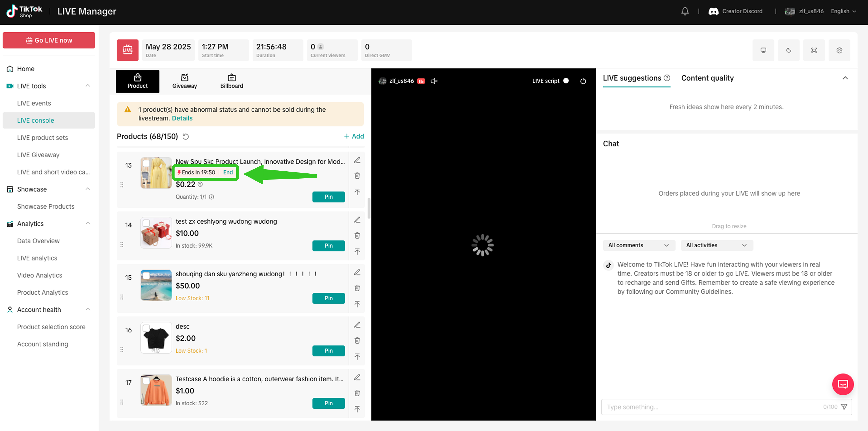The height and width of the screenshot is (431, 868).
Task: Unmute the livestream speaker icon
Action: tap(434, 81)
